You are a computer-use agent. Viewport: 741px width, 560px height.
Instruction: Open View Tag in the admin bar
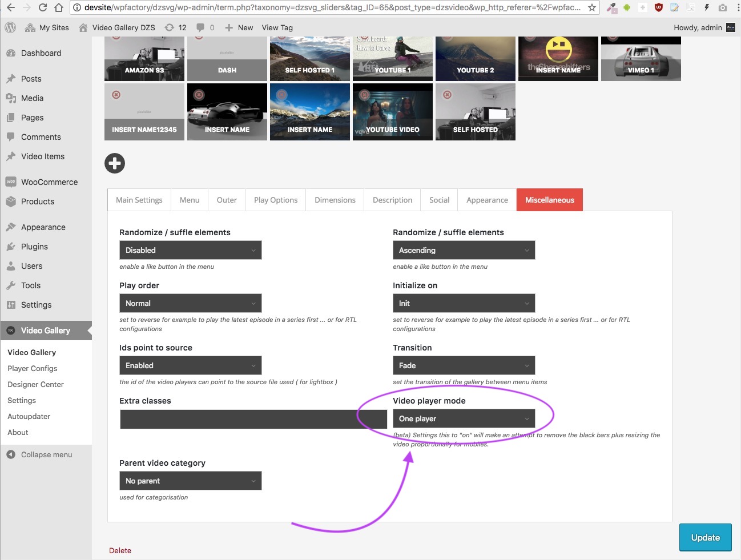click(277, 27)
